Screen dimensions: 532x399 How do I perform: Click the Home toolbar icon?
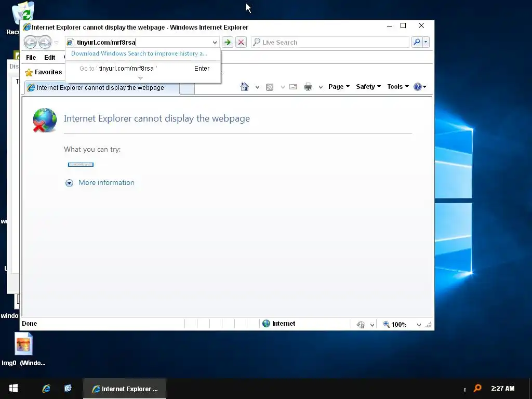245,87
